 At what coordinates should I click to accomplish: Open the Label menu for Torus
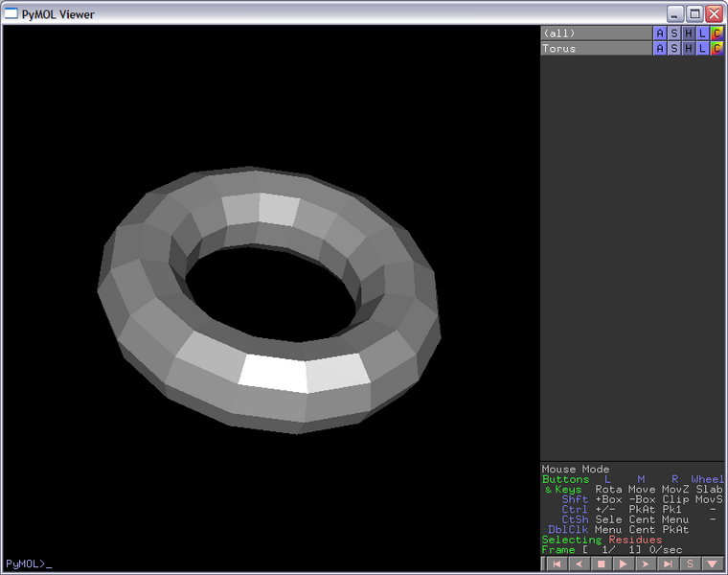(702, 49)
